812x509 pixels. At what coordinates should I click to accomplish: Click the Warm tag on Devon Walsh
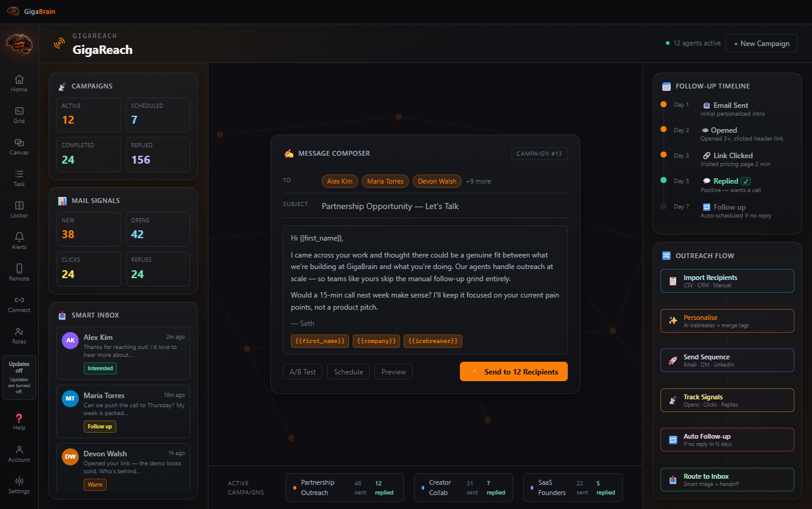pos(95,485)
